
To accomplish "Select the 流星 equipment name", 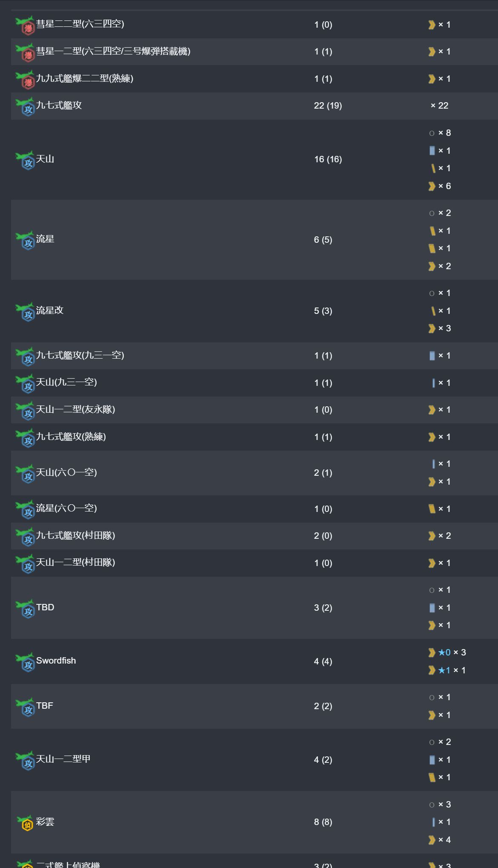I will pyautogui.click(x=45, y=239).
